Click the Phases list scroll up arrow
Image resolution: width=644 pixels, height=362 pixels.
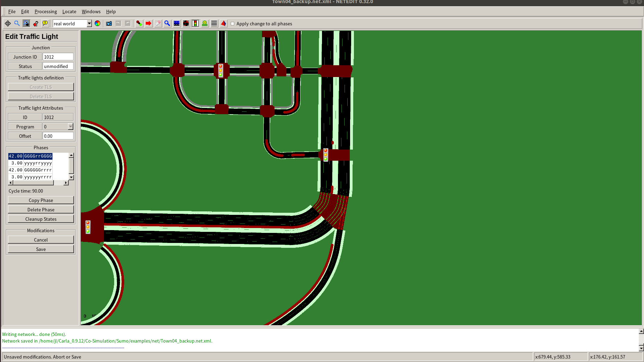[x=71, y=155]
